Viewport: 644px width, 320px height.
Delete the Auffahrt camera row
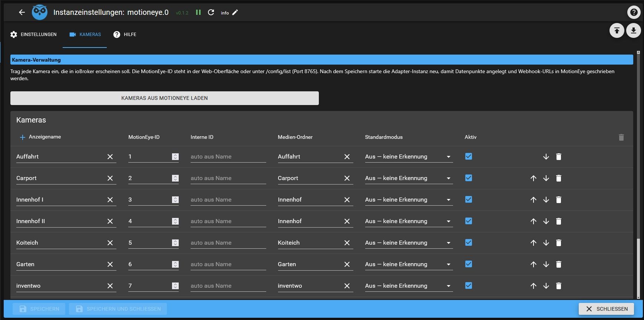pyautogui.click(x=559, y=157)
